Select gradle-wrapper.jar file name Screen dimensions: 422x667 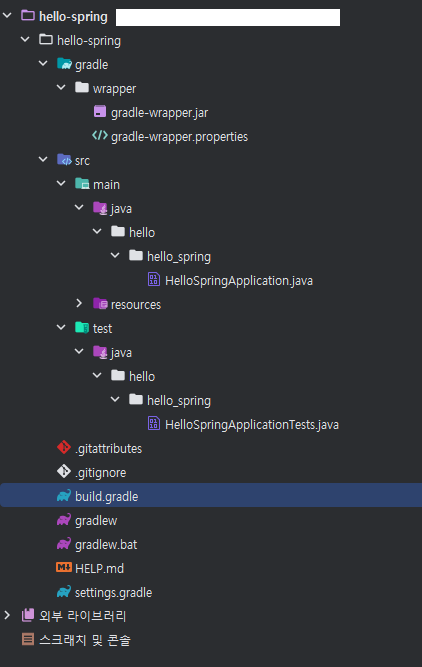[160, 113]
